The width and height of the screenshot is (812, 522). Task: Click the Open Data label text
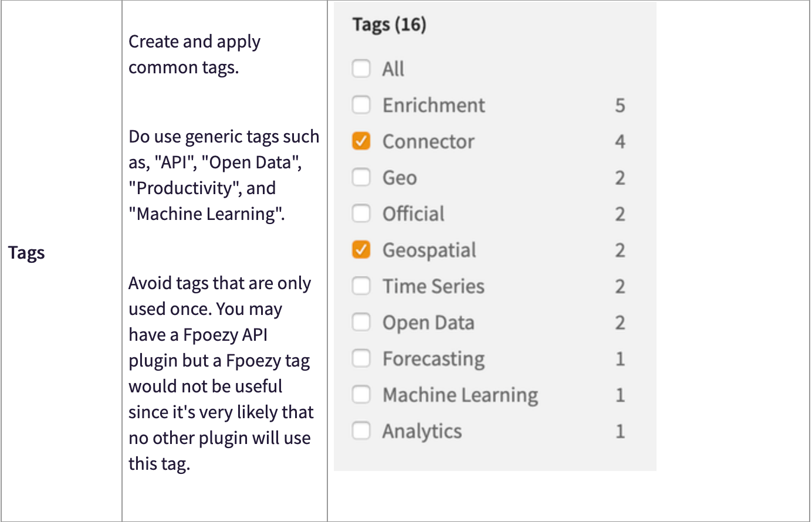(428, 323)
